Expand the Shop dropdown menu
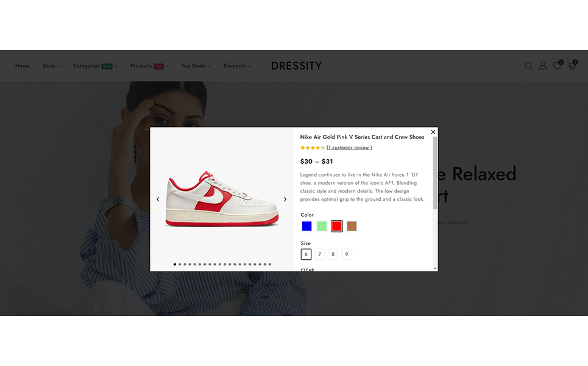Screen dimensions: 588x366 point(51,66)
